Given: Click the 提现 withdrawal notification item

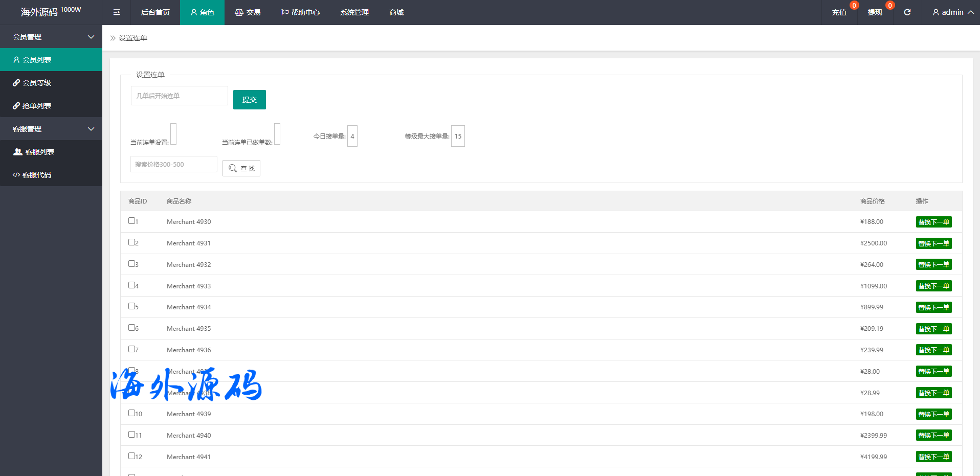Looking at the screenshot, I should click(x=875, y=12).
